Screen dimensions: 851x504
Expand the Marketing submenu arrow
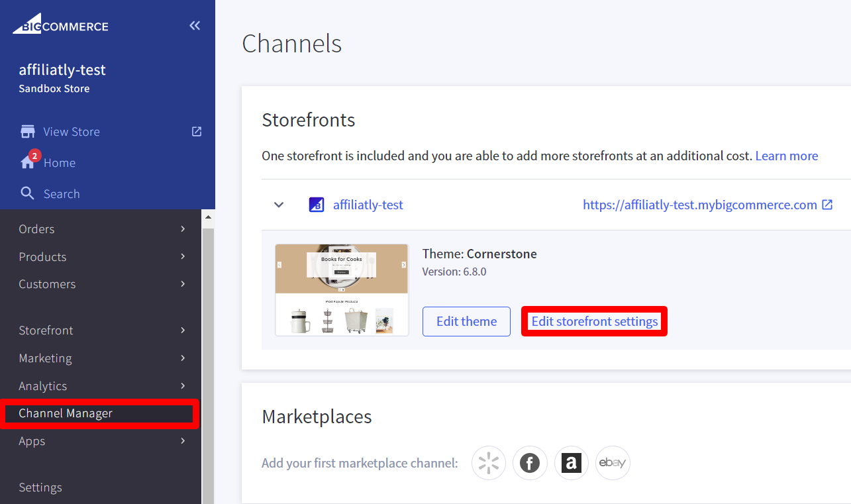tap(183, 358)
